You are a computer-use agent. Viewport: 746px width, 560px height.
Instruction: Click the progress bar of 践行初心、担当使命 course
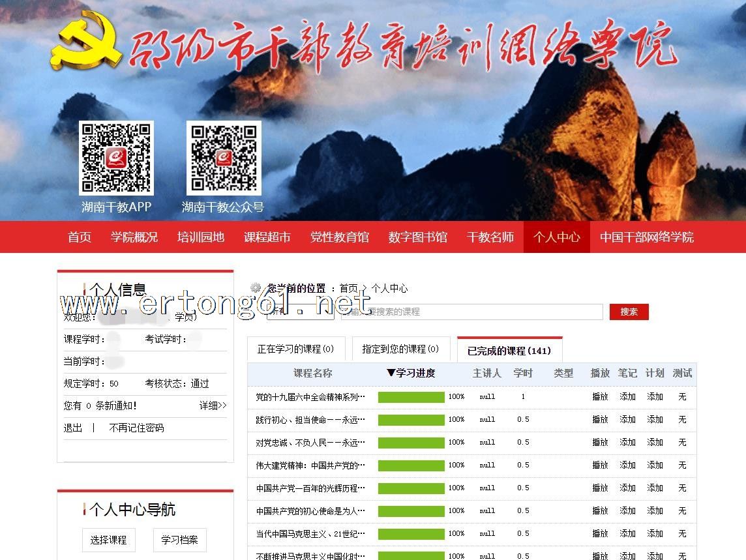411,420
